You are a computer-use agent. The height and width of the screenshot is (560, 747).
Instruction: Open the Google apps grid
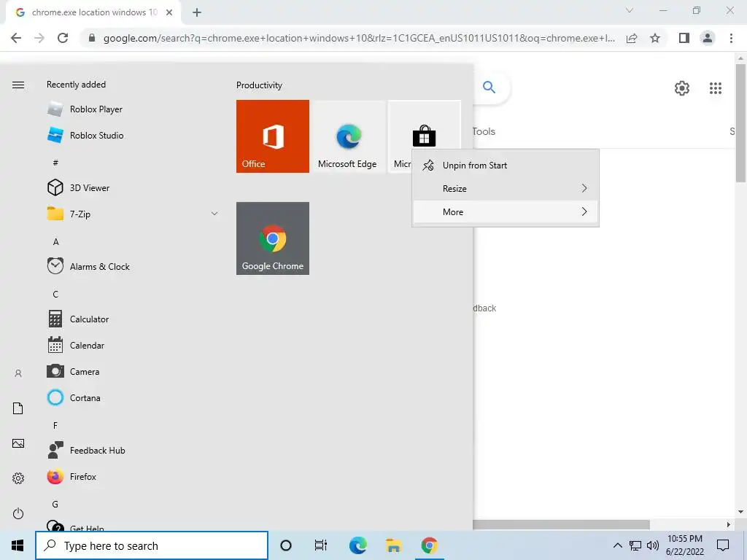click(715, 88)
